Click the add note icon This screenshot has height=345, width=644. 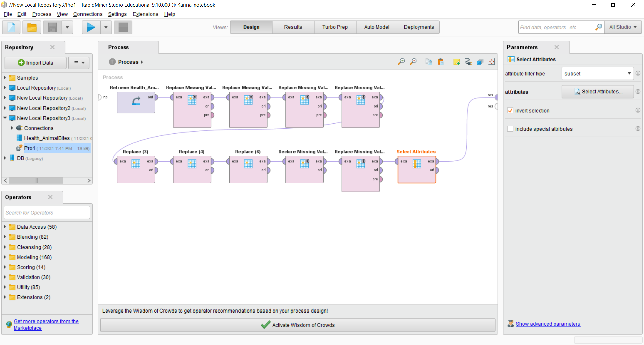tap(457, 62)
